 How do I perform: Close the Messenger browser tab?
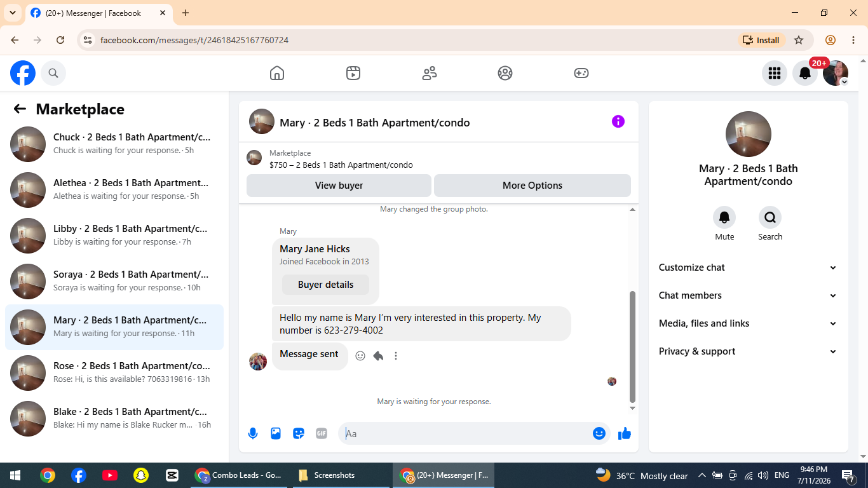click(x=163, y=13)
